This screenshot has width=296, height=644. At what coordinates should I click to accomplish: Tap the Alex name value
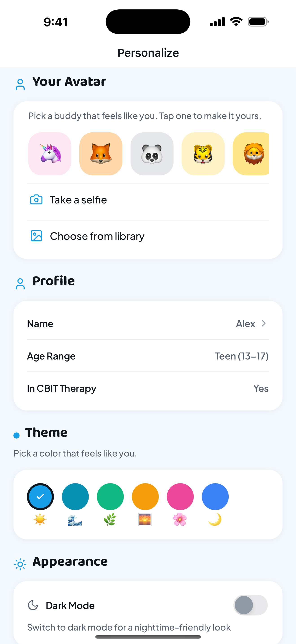(245, 324)
